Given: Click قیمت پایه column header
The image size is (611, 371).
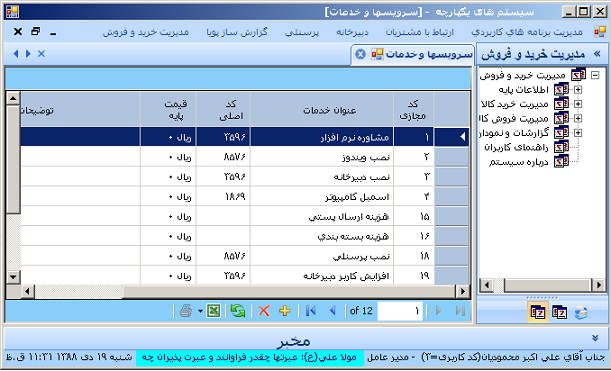Looking at the screenshot, I should [x=168, y=110].
